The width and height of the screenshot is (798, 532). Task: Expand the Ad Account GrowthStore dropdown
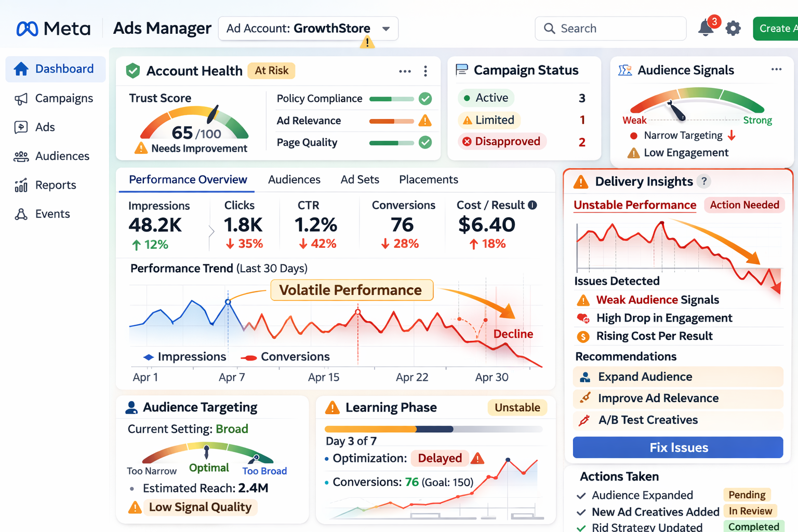(x=385, y=29)
